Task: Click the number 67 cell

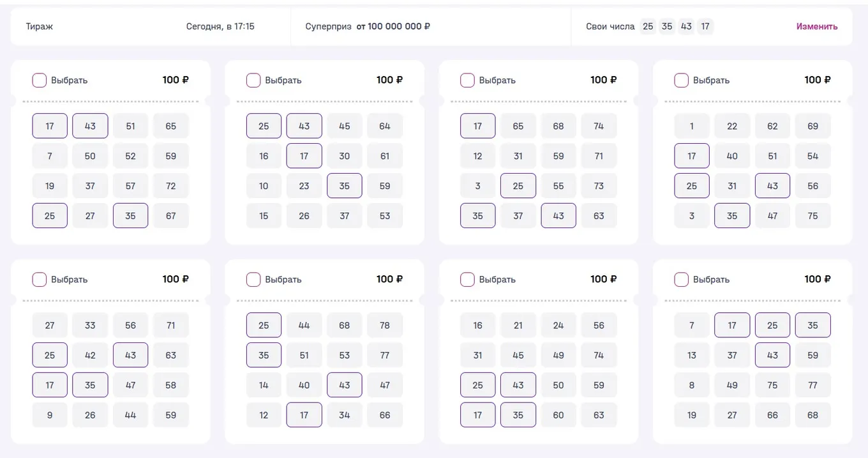Action: tap(171, 216)
